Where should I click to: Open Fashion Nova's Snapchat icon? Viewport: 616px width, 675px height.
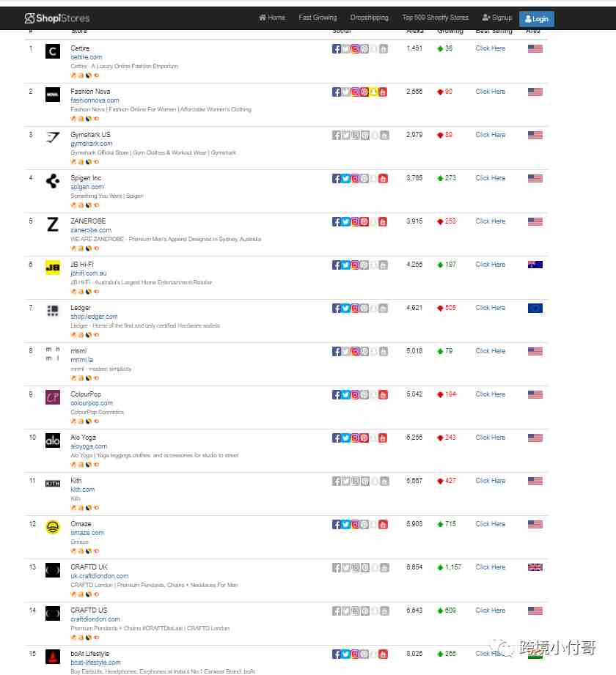click(374, 92)
